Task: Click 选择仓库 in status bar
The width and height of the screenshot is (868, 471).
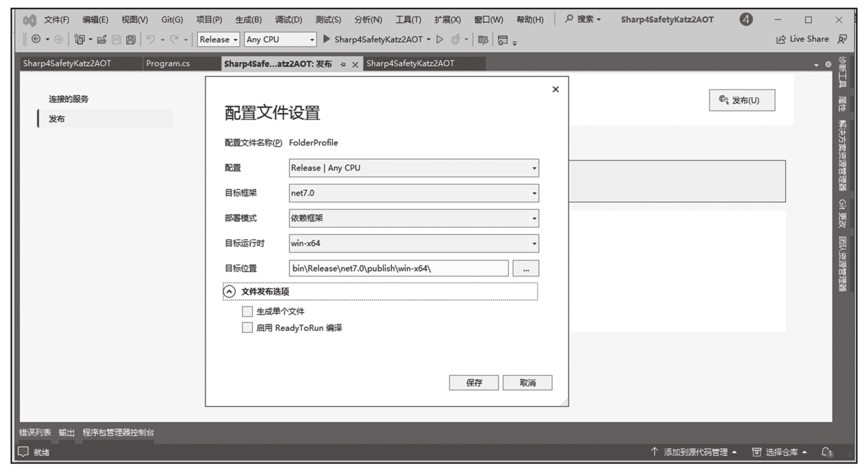Action: point(781,453)
